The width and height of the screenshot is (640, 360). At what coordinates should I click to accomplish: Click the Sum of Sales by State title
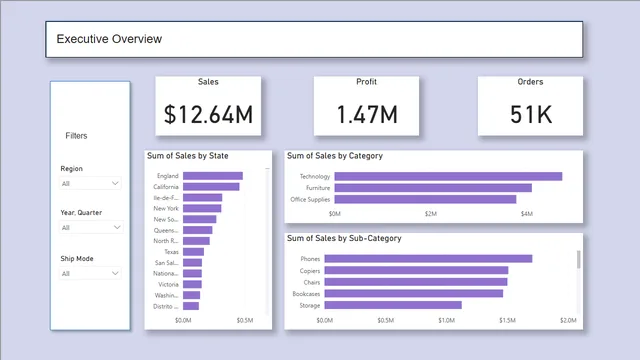point(188,156)
